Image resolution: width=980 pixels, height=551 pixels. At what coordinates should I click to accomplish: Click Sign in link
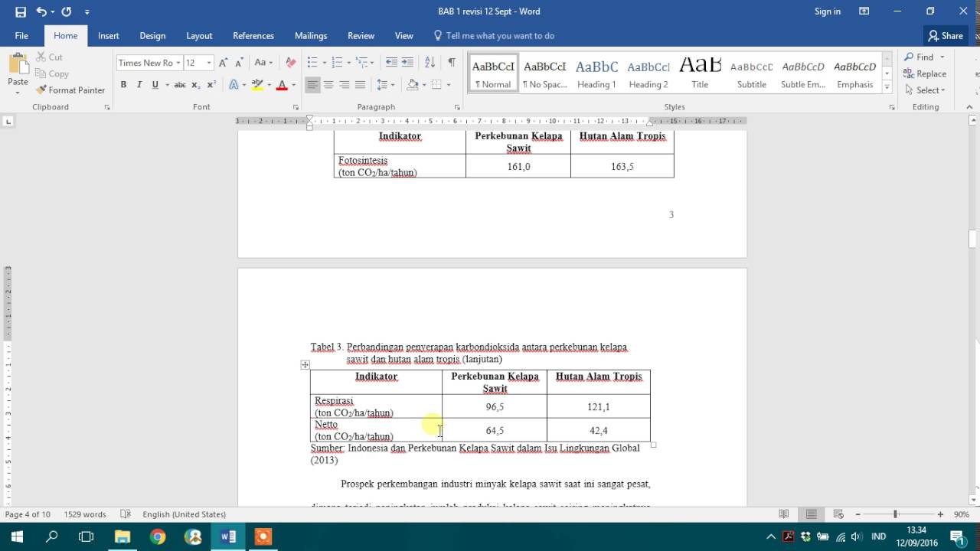point(828,11)
